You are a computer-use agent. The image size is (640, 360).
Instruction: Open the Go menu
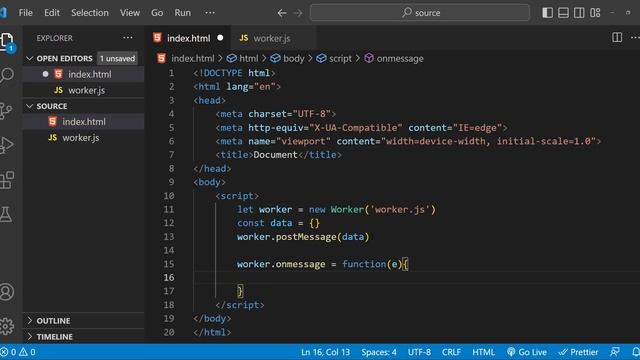157,13
